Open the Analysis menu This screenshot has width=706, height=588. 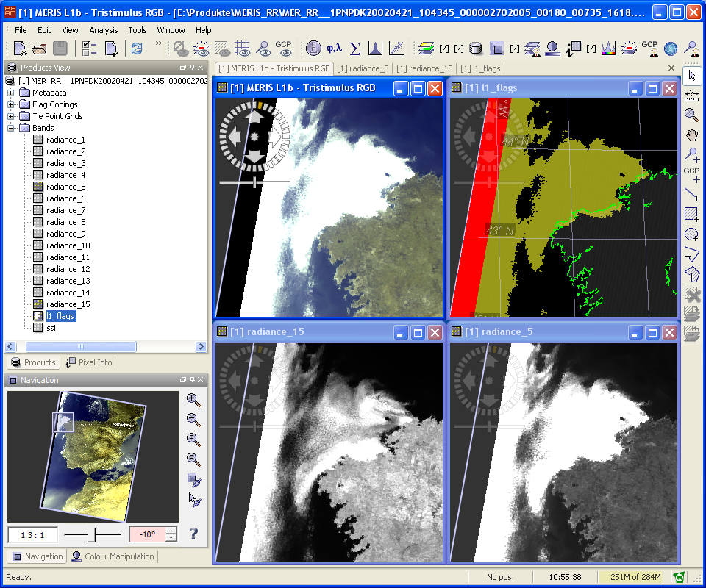[x=103, y=30]
